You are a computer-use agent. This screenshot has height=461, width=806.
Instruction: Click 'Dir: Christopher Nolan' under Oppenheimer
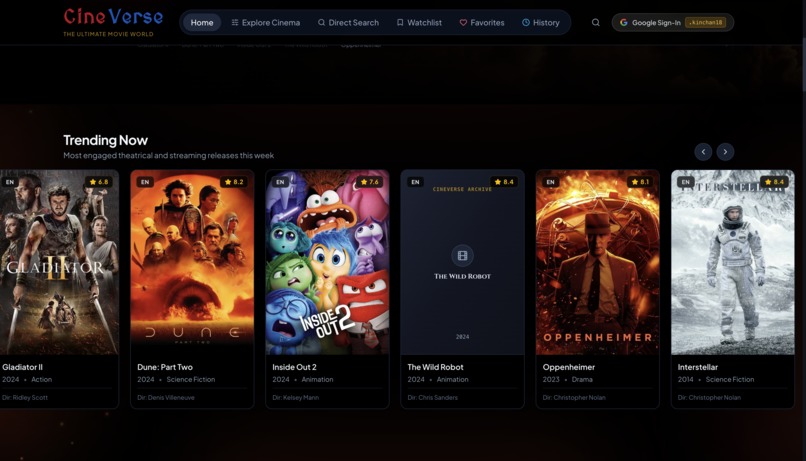click(x=574, y=397)
